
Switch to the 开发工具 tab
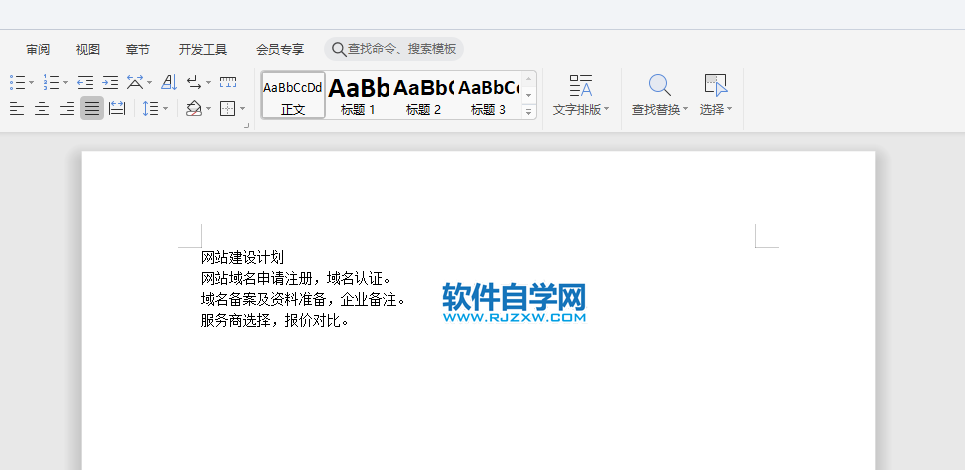(203, 50)
